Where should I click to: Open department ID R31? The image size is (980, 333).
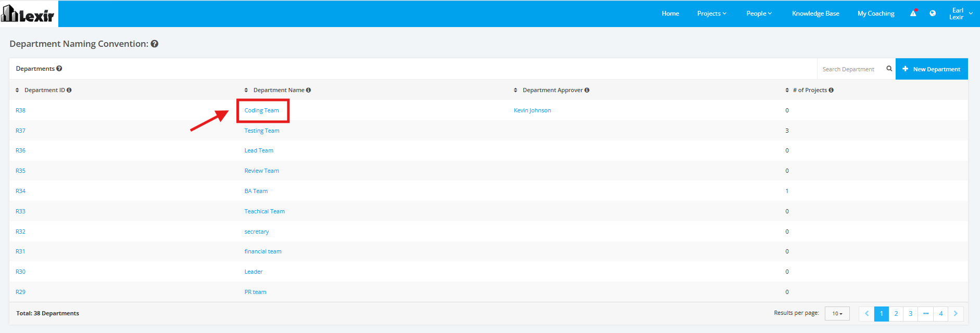[20, 251]
